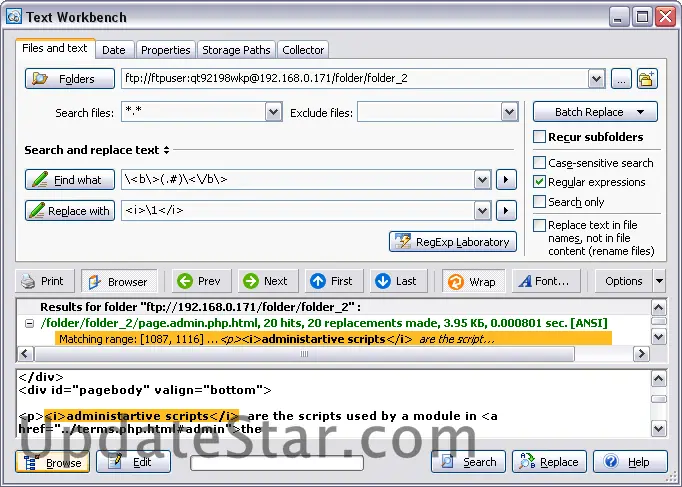Go to the Next match
The height and width of the screenshot is (487, 682).
click(268, 281)
